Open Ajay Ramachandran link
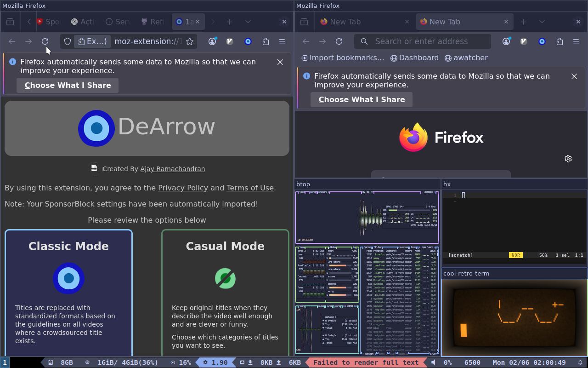 173,169
